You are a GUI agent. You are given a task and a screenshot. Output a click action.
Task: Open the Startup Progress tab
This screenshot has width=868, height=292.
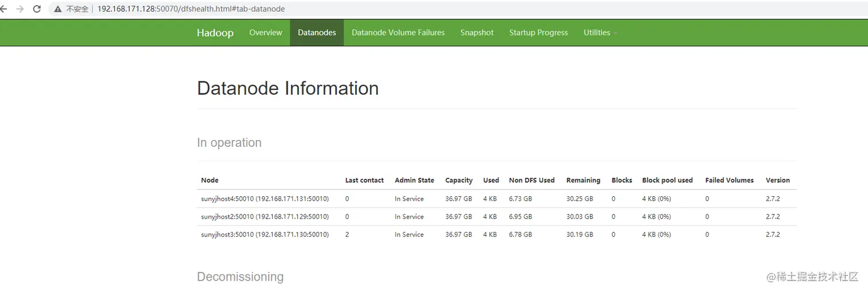538,33
